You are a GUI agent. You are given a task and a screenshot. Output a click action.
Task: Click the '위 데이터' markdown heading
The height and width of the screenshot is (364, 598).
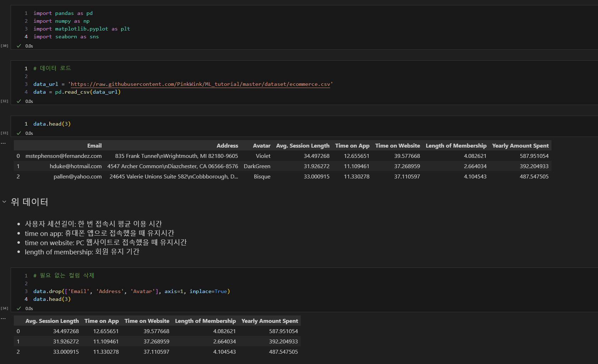[x=29, y=202]
